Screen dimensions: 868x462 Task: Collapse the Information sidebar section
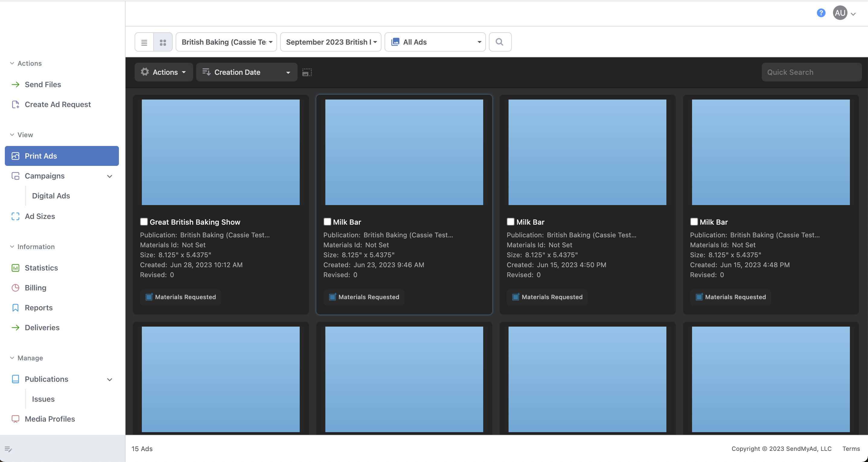pyautogui.click(x=32, y=246)
